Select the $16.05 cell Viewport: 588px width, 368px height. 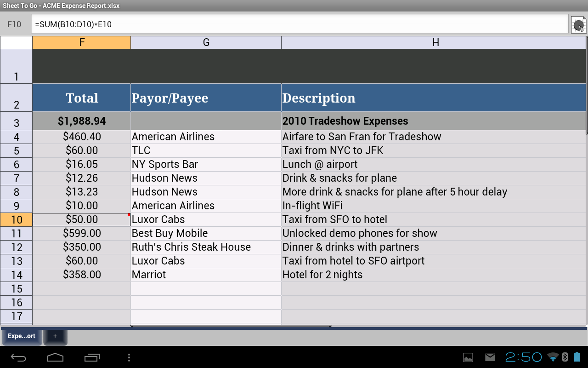pyautogui.click(x=82, y=164)
